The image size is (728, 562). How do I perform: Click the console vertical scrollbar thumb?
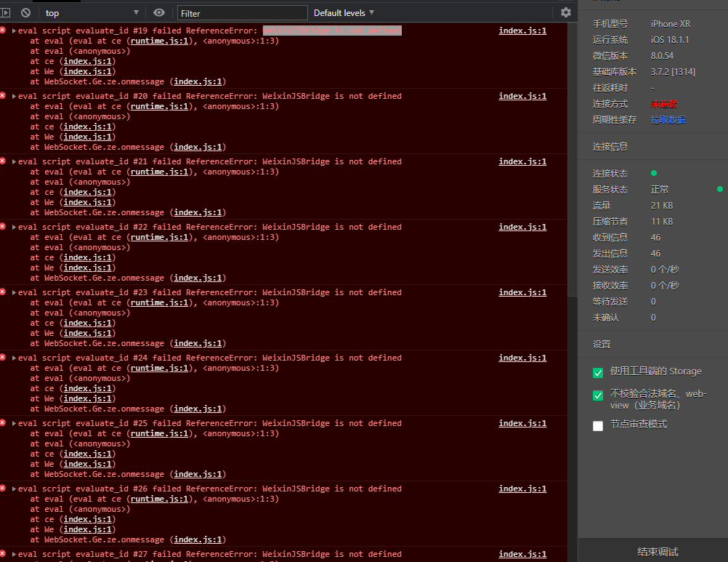tap(573, 158)
